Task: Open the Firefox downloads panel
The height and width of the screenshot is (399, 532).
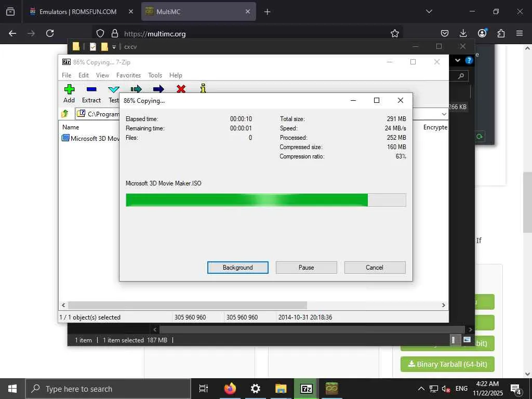Action: [x=463, y=33]
